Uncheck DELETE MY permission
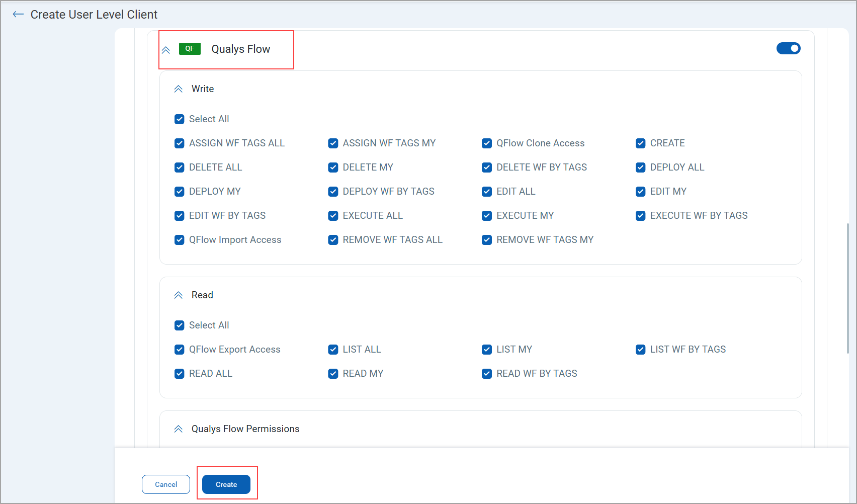 coord(333,167)
